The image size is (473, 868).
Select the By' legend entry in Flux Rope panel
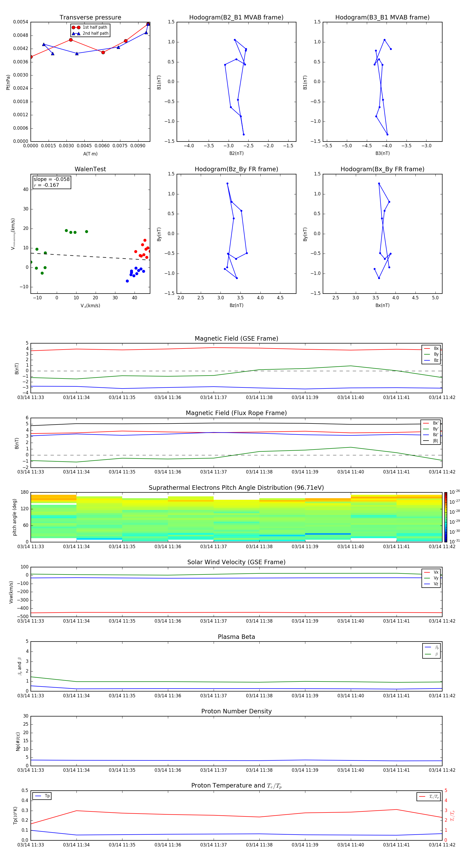[x=431, y=429]
